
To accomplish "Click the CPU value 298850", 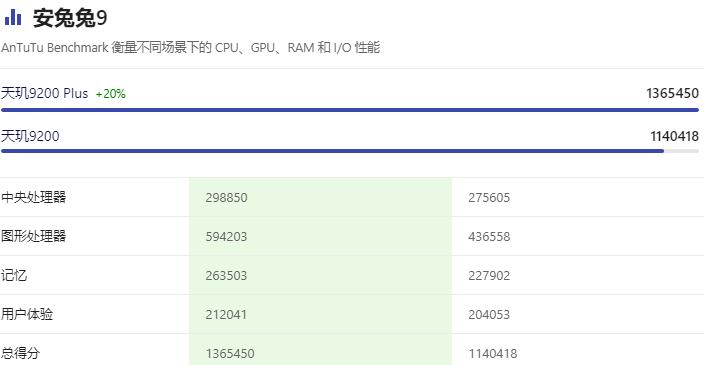I will [226, 198].
